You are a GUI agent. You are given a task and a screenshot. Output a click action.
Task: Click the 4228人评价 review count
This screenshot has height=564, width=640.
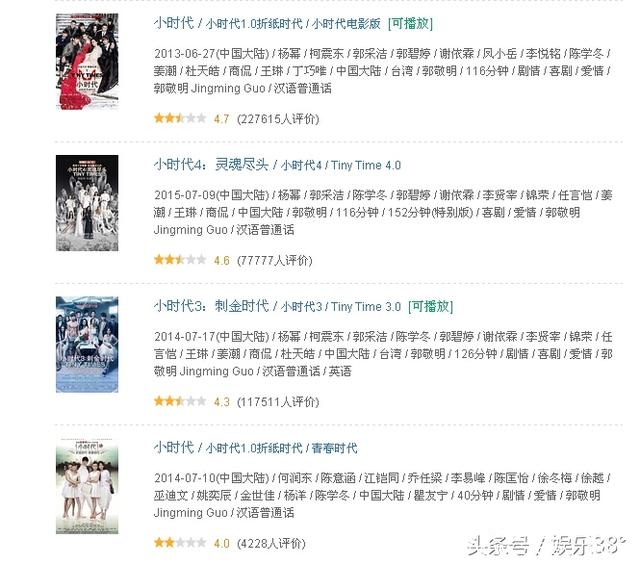coord(271,544)
